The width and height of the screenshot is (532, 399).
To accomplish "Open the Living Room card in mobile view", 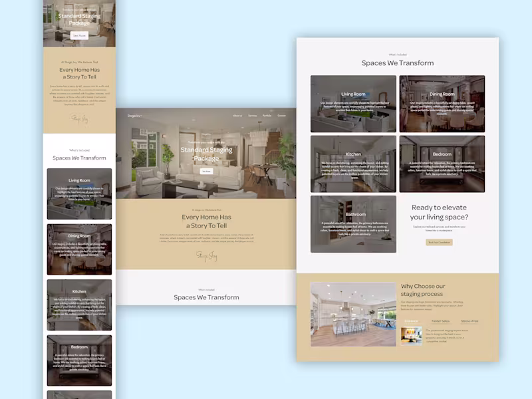I will pyautogui.click(x=79, y=194).
